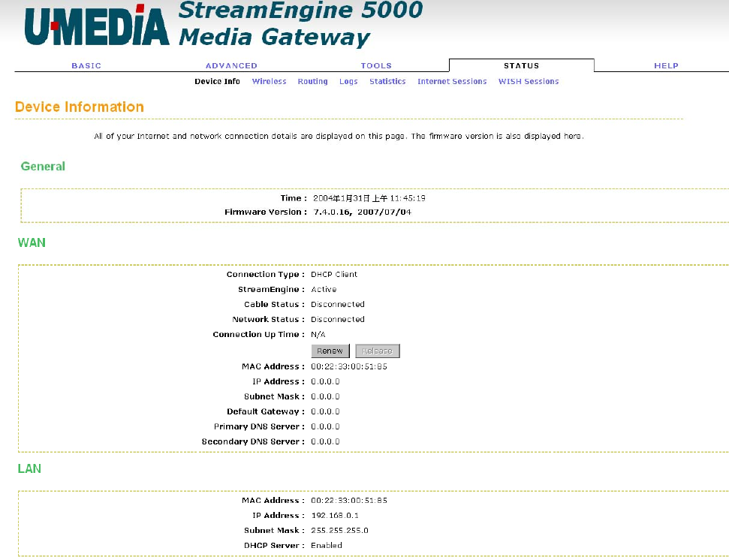Click the LAN section heading
The width and height of the screenshot is (729, 560).
point(29,468)
